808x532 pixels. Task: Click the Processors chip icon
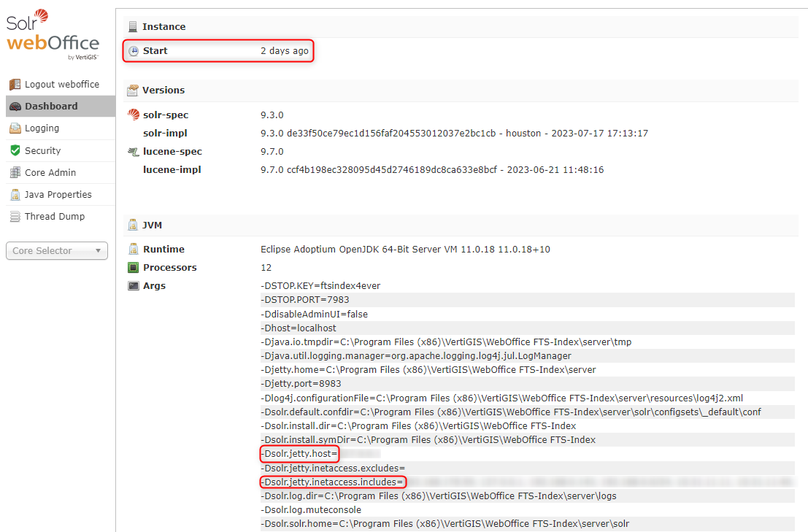134,267
